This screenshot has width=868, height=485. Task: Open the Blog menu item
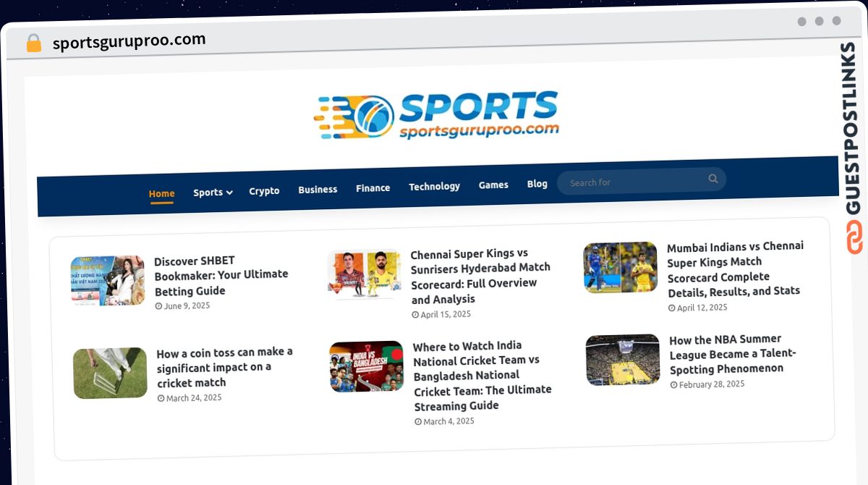[x=537, y=184]
